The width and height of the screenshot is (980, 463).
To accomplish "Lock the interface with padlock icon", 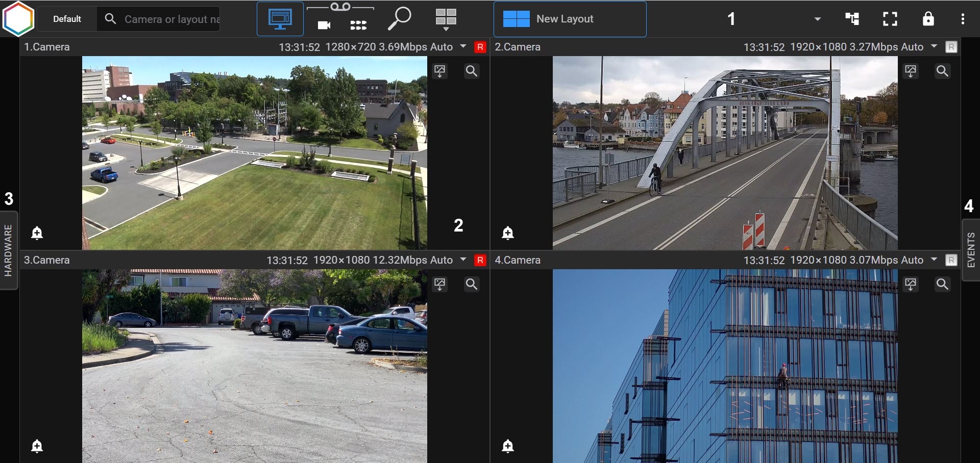I will pyautogui.click(x=928, y=19).
